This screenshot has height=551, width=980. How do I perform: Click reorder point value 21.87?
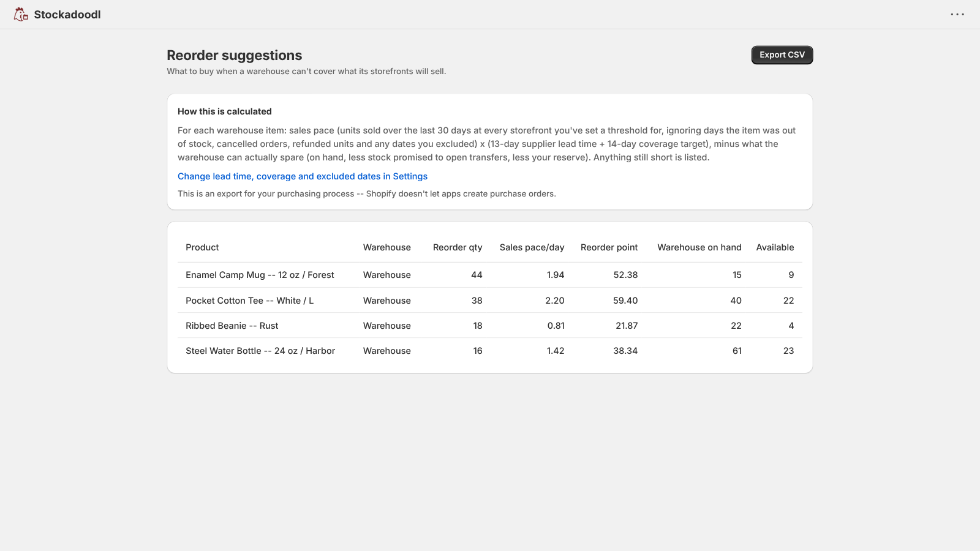pos(627,326)
